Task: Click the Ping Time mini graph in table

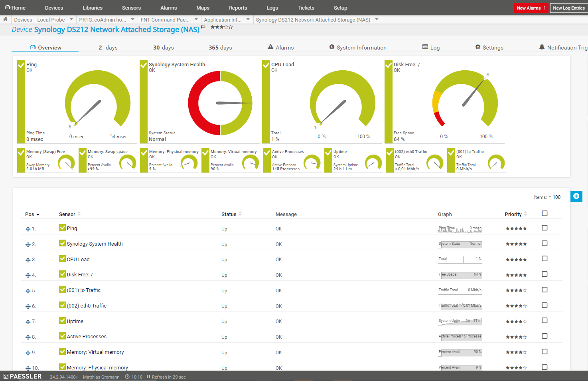Action: coord(460,228)
